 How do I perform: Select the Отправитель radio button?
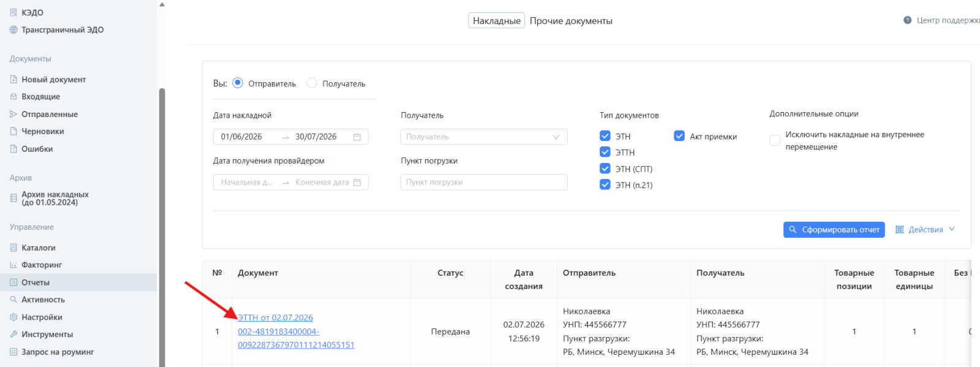click(238, 83)
